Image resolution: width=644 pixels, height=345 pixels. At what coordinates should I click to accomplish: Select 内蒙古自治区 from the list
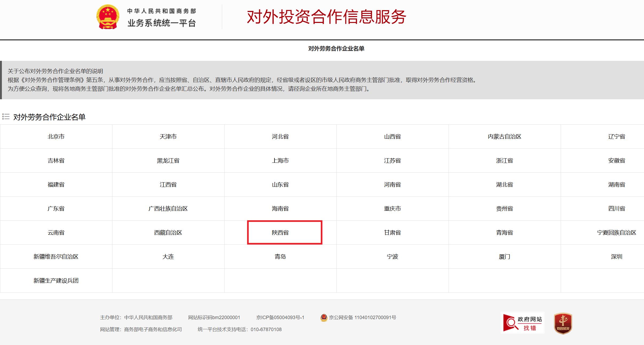(504, 137)
